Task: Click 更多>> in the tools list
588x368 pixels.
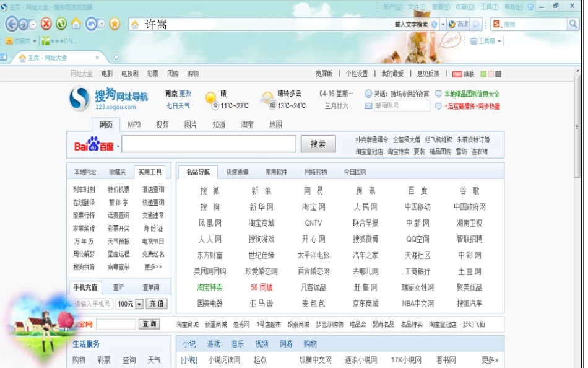Action: pyautogui.click(x=153, y=267)
